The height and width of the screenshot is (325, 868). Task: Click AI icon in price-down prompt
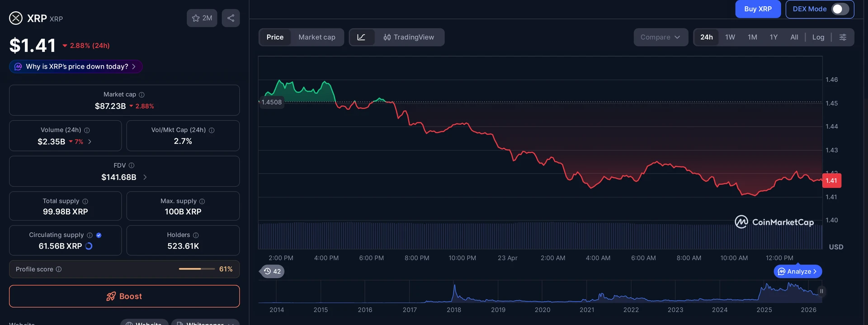(x=18, y=66)
